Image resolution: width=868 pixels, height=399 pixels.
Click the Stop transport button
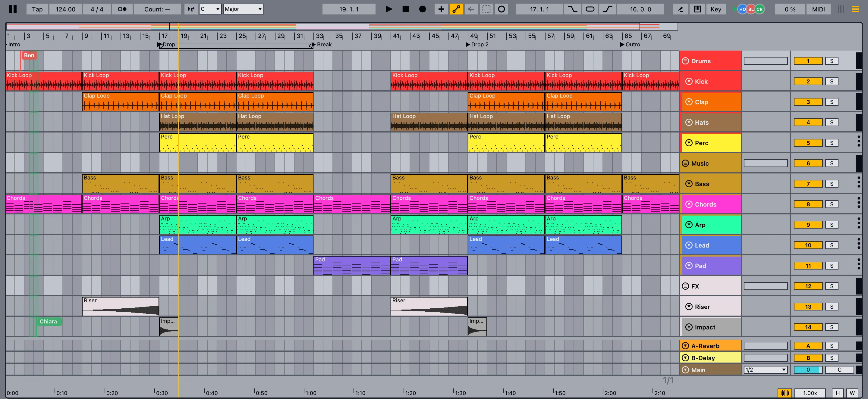click(405, 9)
